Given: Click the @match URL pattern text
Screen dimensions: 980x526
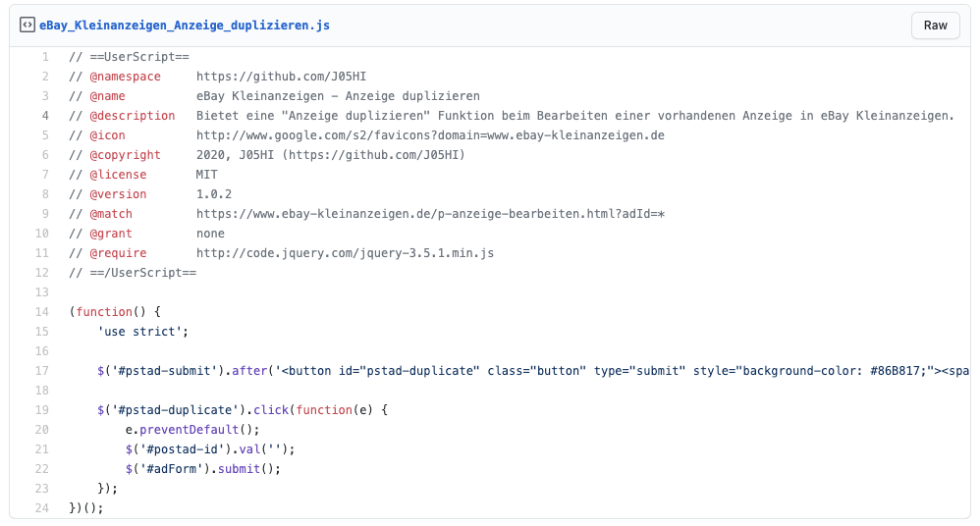Looking at the screenshot, I should coord(431,214).
